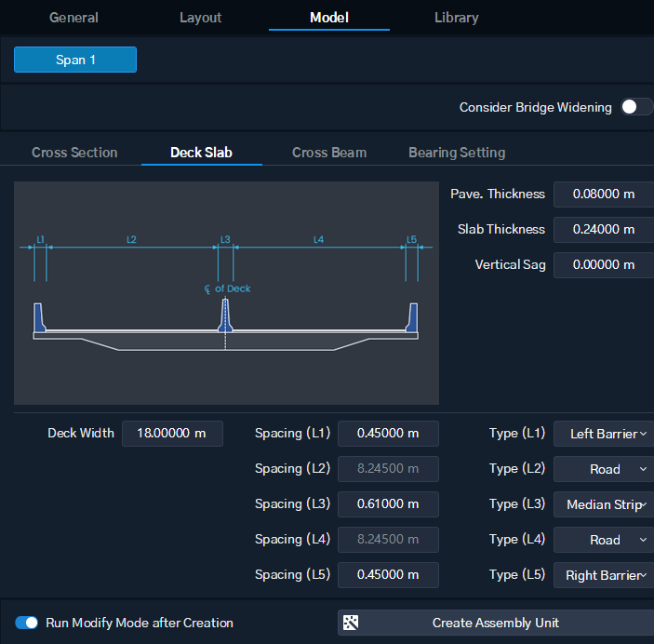Disable Run Modify Mode after Creation
Image resolution: width=654 pixels, height=644 pixels.
(26, 623)
